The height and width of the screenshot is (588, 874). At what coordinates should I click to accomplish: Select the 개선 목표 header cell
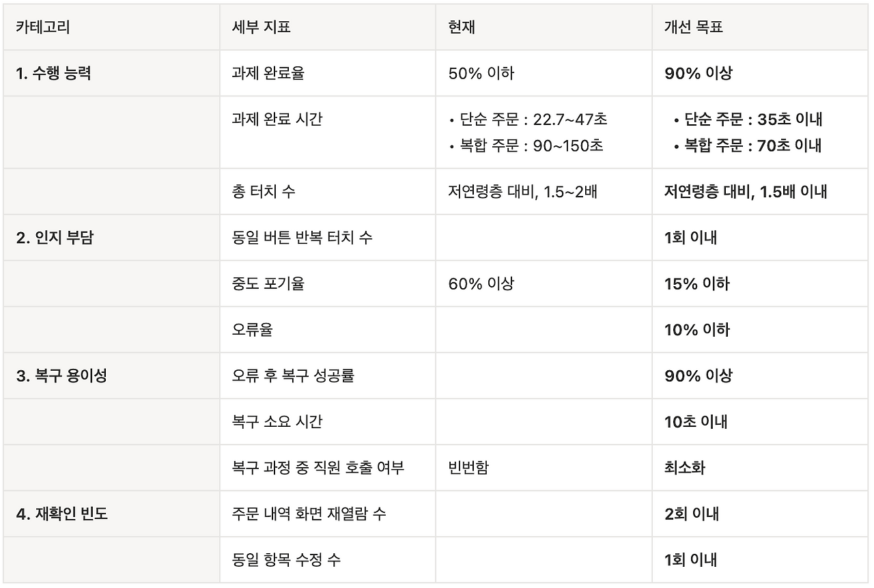pyautogui.click(x=761, y=27)
